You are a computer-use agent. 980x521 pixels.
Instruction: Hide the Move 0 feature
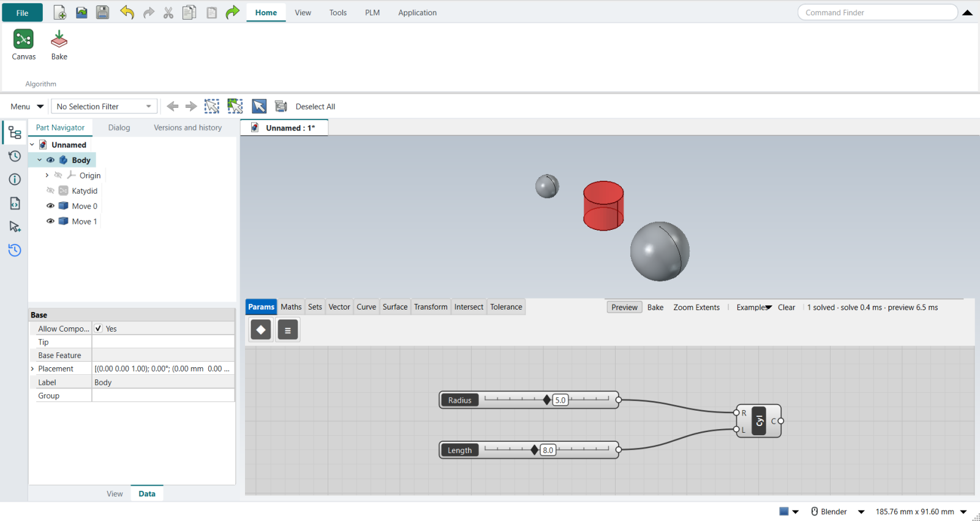50,206
